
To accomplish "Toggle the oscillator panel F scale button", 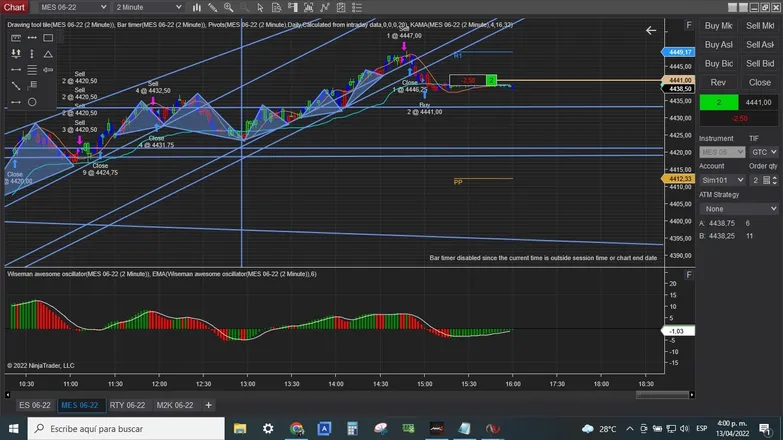I will (689, 275).
